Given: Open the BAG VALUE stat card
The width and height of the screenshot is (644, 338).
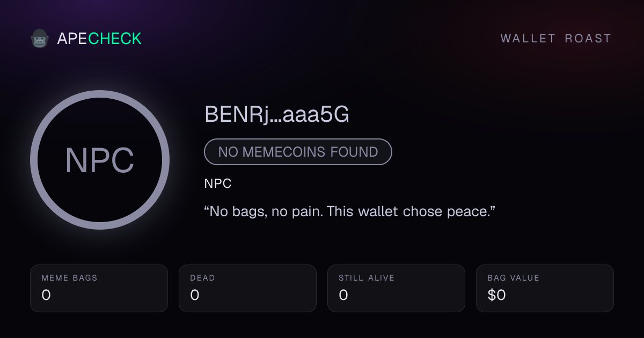Looking at the screenshot, I should point(545,288).
